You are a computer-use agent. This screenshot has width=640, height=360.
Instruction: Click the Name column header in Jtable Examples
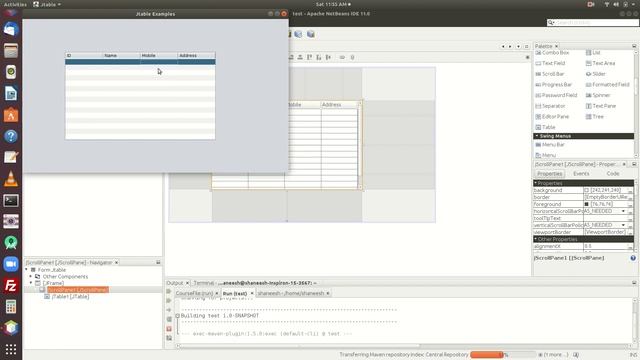pos(121,55)
